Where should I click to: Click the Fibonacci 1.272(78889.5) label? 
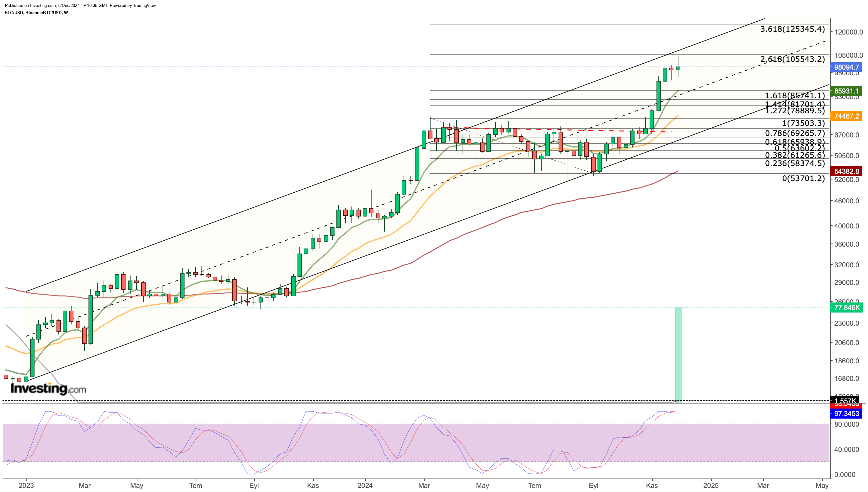point(795,110)
